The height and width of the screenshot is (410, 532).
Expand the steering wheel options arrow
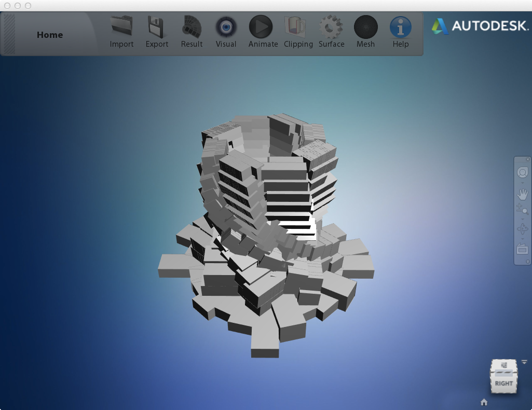pyautogui.click(x=522, y=183)
